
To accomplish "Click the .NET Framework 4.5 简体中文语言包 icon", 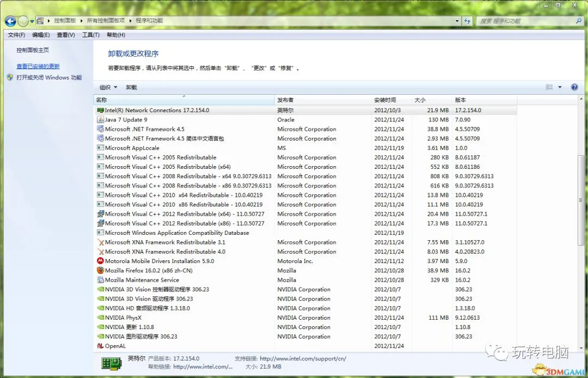I will coord(100,138).
